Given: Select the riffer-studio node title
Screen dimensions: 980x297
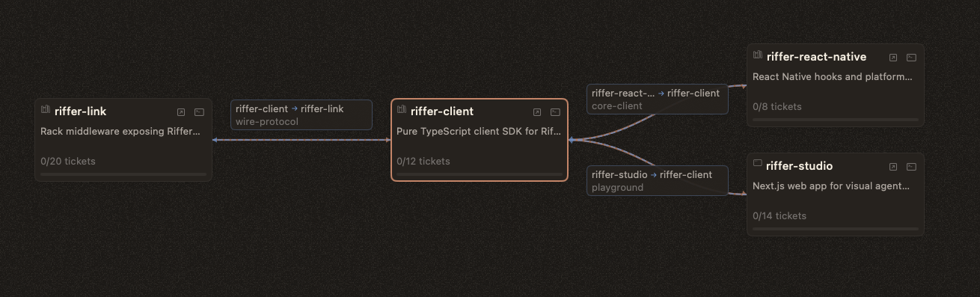Looking at the screenshot, I should [800, 166].
